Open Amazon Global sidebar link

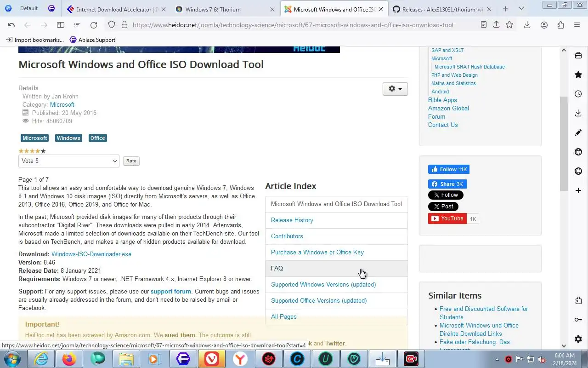[448, 108]
